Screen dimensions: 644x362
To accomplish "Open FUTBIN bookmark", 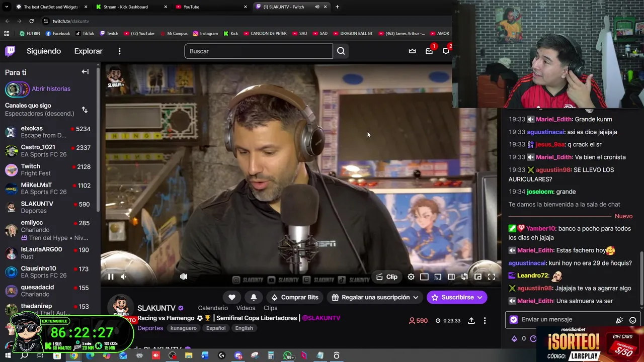I will 29,33.
